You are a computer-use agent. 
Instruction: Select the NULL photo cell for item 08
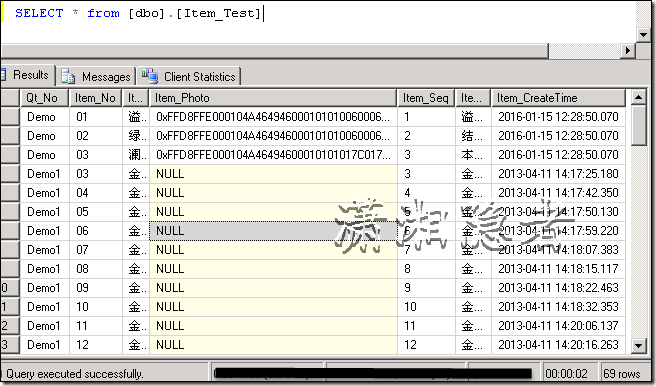click(x=273, y=269)
